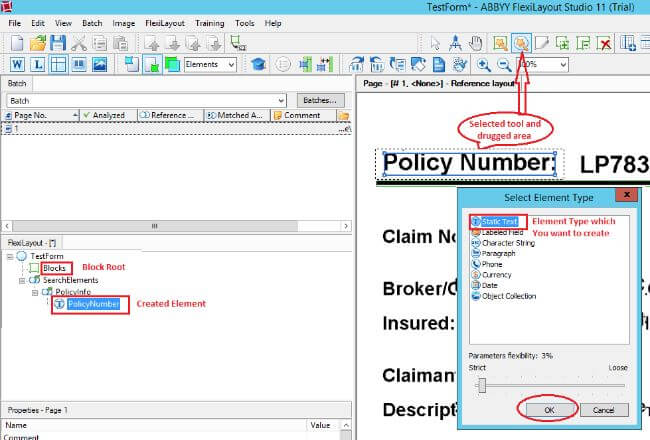Click the zoom out magnifier icon

[504, 64]
